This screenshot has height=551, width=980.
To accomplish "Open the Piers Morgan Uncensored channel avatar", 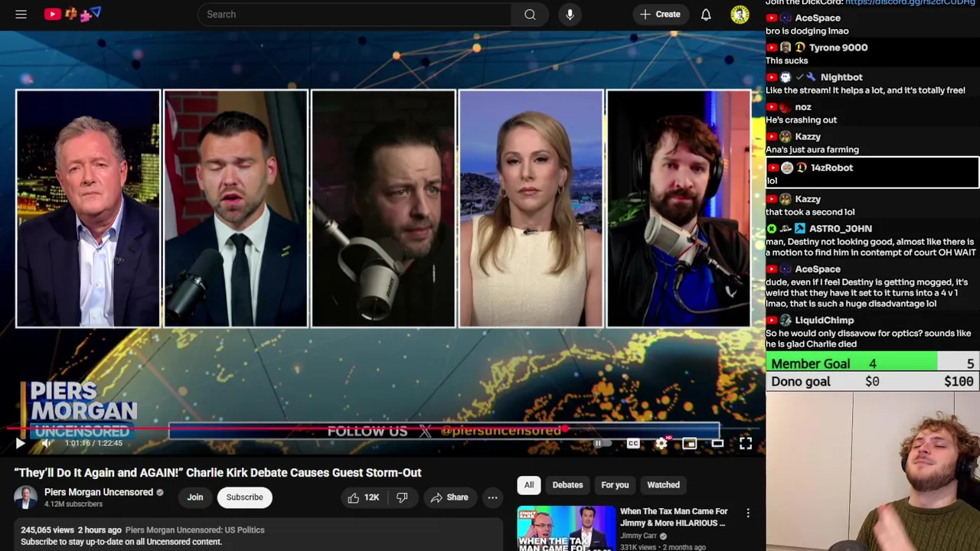I will [25, 497].
